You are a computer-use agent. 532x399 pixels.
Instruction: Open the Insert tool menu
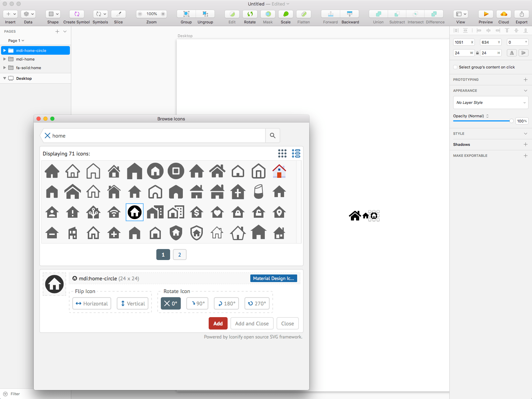point(10,14)
